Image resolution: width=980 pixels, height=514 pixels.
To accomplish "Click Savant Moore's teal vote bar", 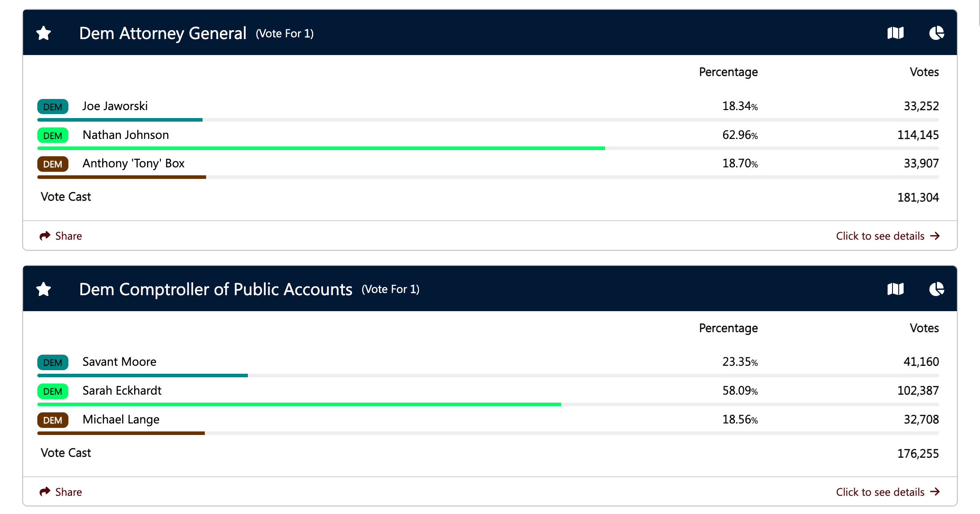I will [142, 376].
